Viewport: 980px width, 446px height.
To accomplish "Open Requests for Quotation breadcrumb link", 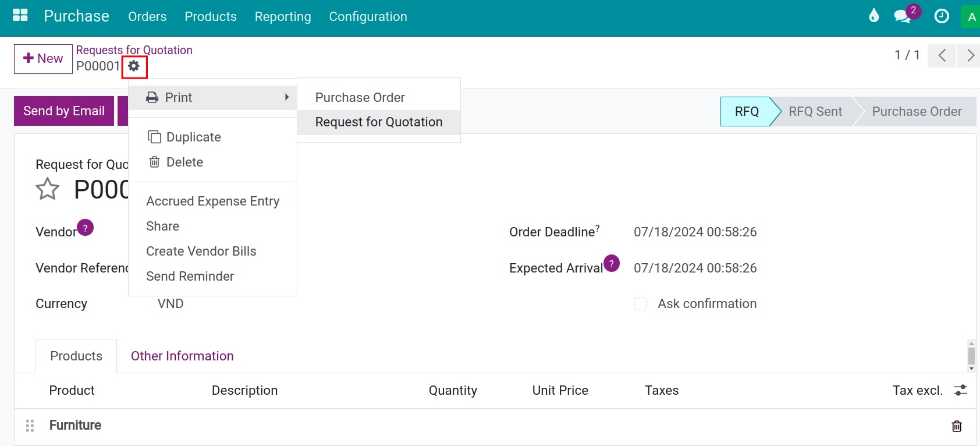I will coord(134,50).
